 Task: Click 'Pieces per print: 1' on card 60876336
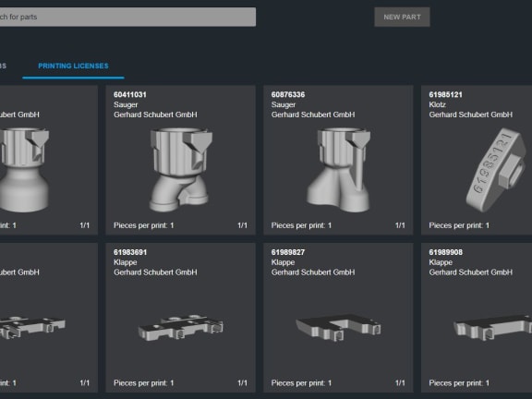[x=301, y=225]
